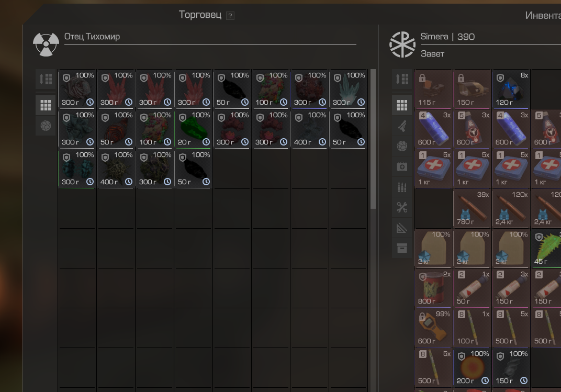Click the shield icon on the 20 г artifact
Image resolution: width=561 pixels, height=392 pixels.
(183, 118)
